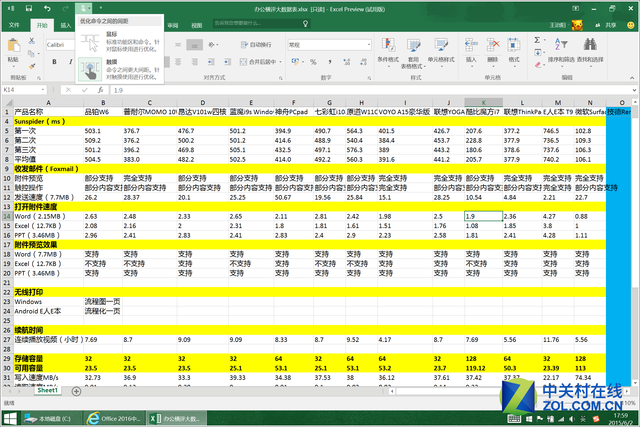Open the Customize Quick Access Toolbar arrow
Screen dimensions: 640x427
100,8
